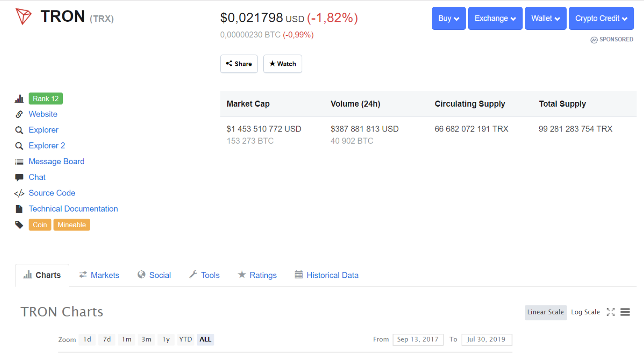644x362 pixels.
Task: Click the tag icon beside Coin
Action: coord(19,224)
